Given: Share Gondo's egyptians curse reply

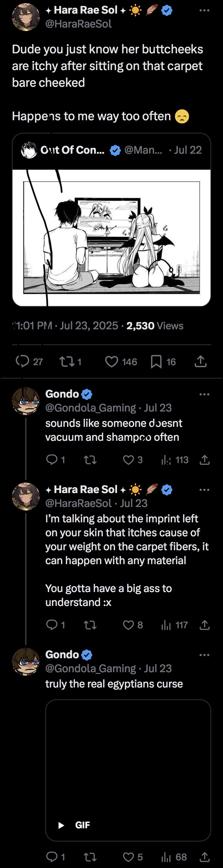Looking at the screenshot, I should pos(205,857).
